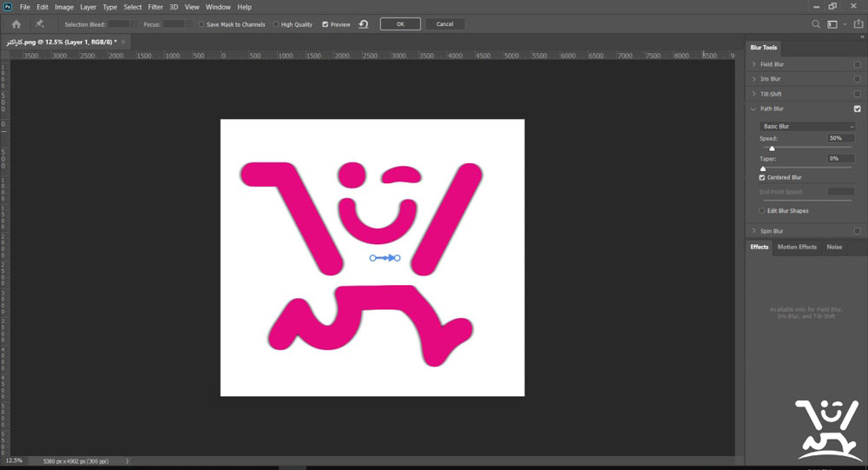Click the Taper 0% value field

(x=841, y=158)
